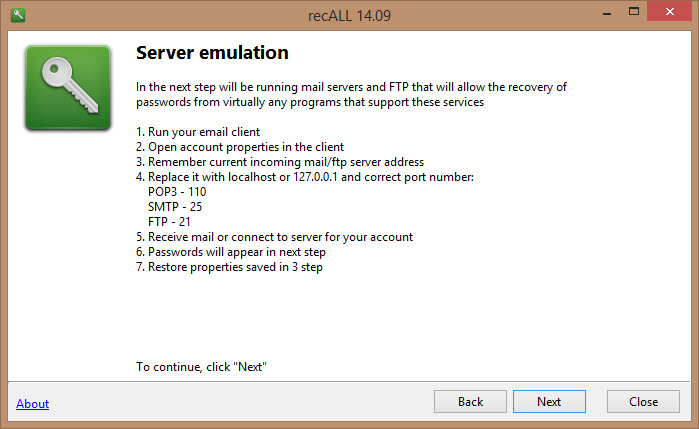Click the large green key logo
699x429 pixels.
tap(68, 88)
